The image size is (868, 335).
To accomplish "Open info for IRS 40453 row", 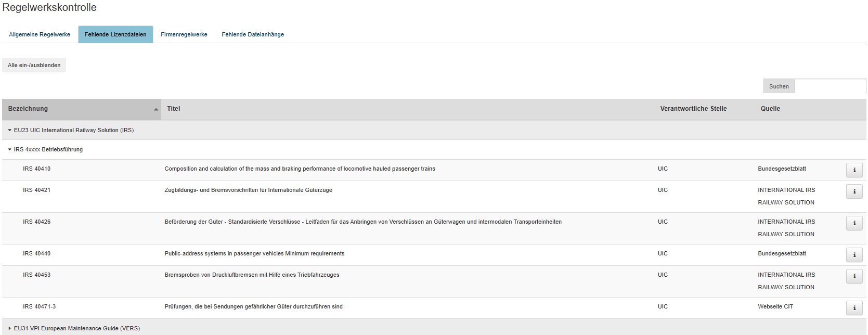I will coord(854,276).
